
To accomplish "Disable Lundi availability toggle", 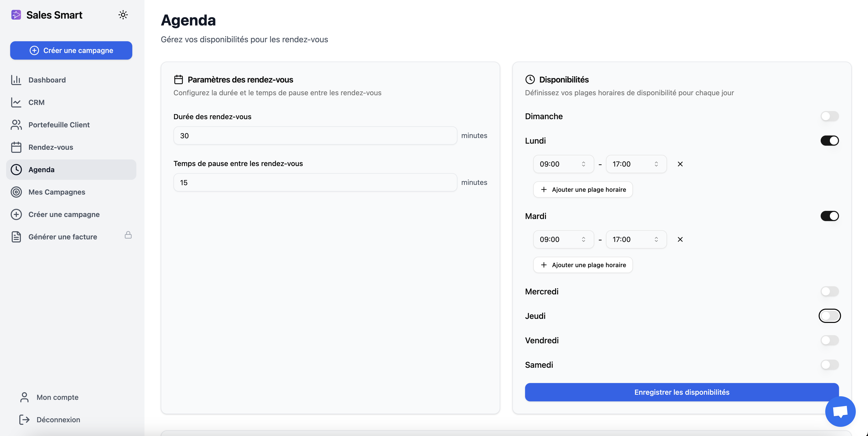I will [x=829, y=141].
